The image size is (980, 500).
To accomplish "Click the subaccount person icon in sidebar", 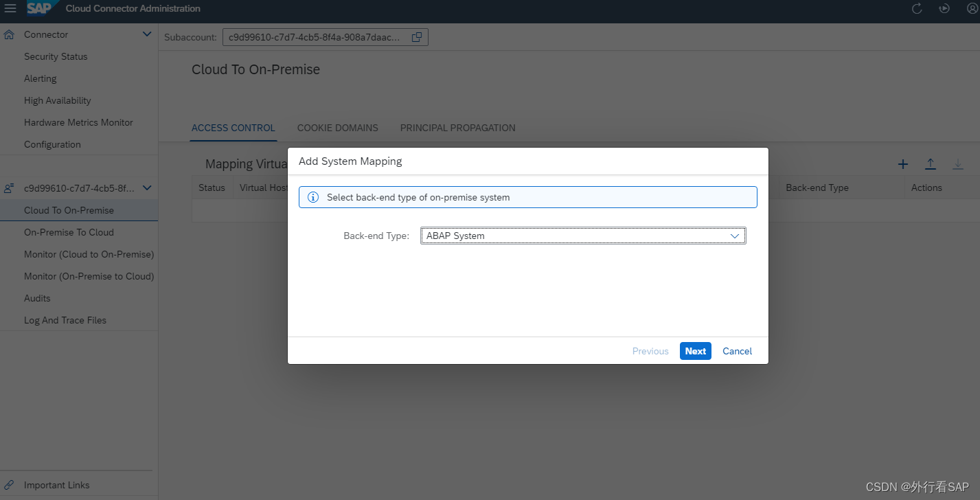I will pyautogui.click(x=9, y=187).
